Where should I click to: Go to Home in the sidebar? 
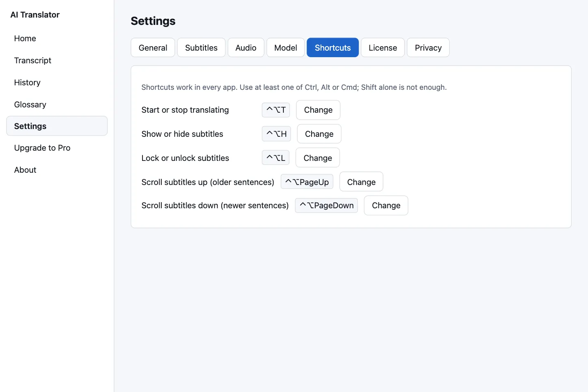click(57, 38)
